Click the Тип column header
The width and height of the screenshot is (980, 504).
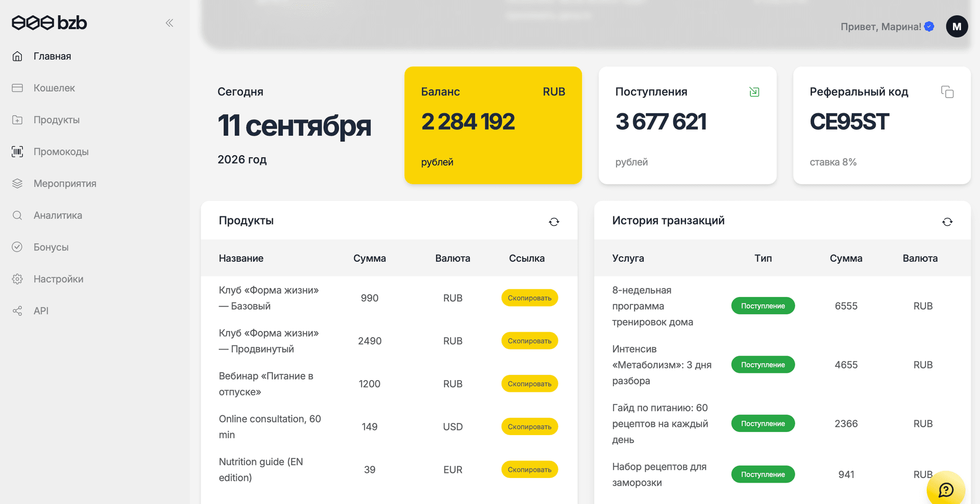pyautogui.click(x=763, y=258)
